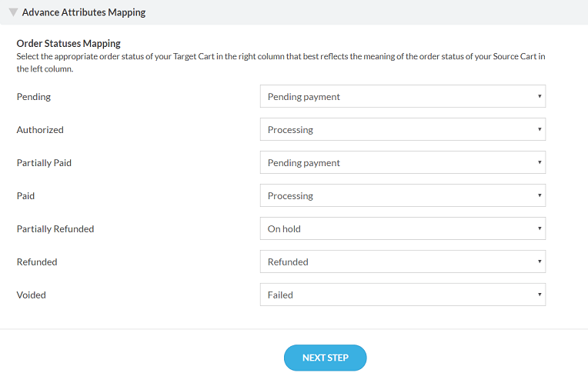Open the Paid status dropdown
The image size is (588, 383).
pyautogui.click(x=403, y=196)
